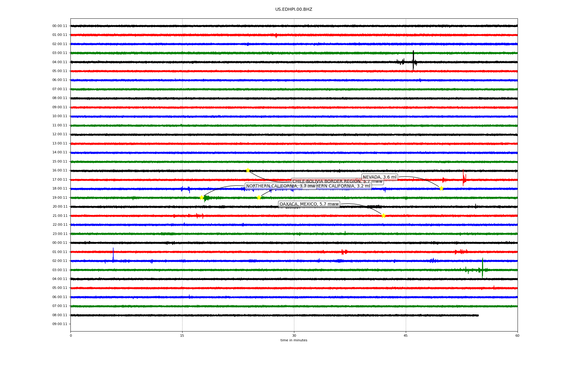Click the California 3.2 ml event star
Image resolution: width=588 pixels, height=368 pixels.
point(259,197)
